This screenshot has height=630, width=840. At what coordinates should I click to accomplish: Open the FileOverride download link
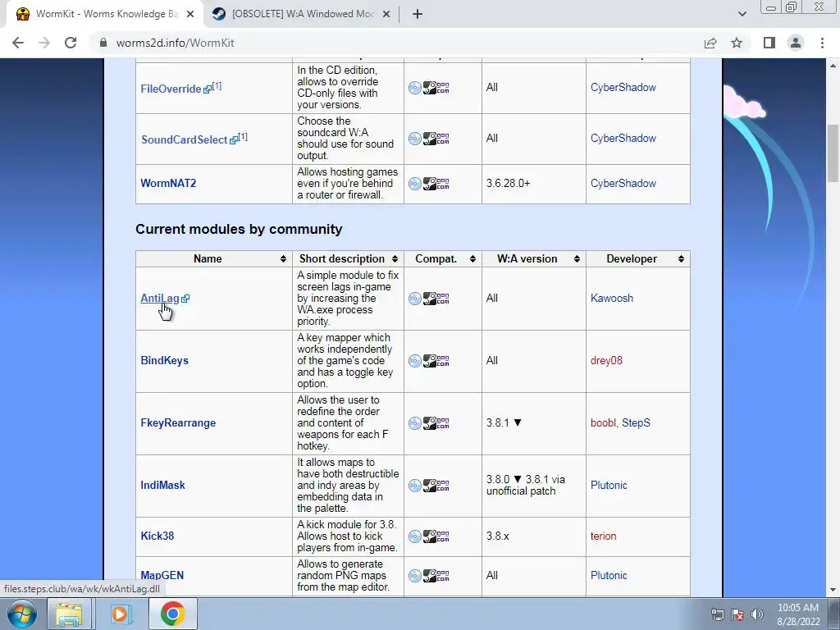tap(171, 89)
